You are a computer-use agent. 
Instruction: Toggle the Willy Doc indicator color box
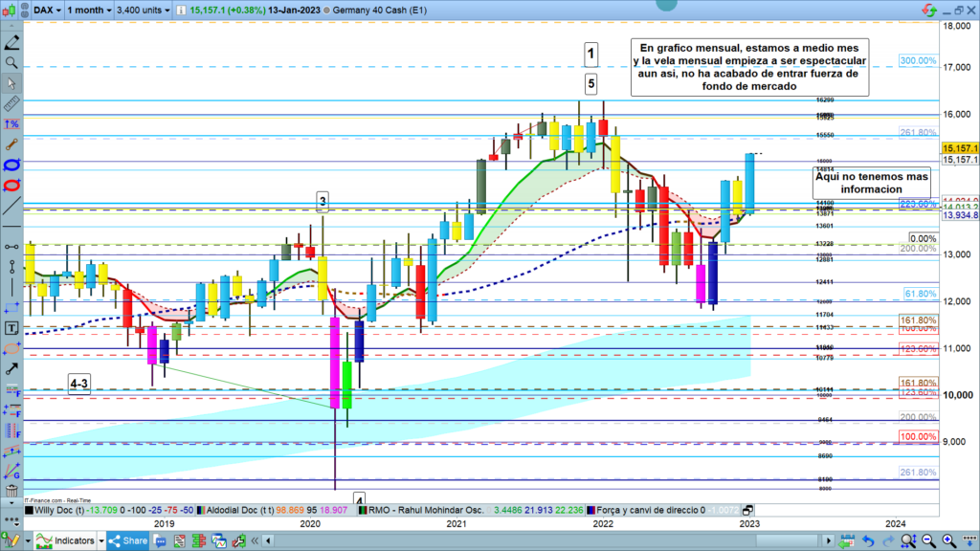click(28, 511)
